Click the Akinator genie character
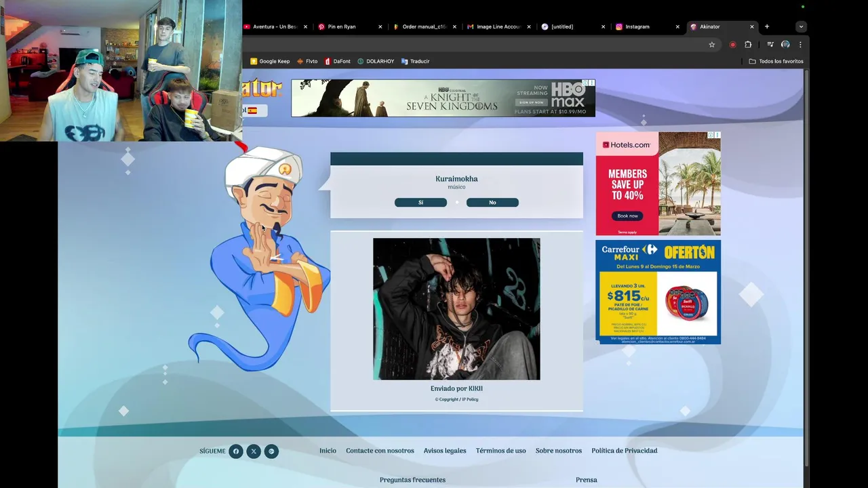The image size is (868, 488). point(261,258)
